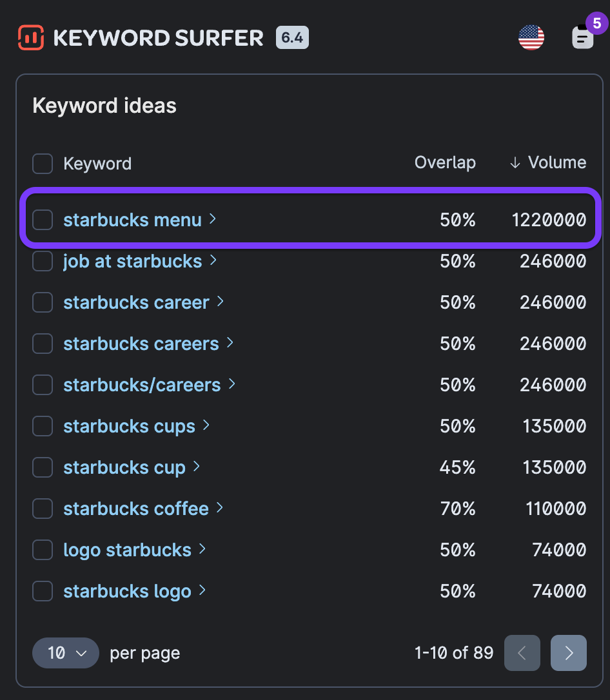
Task: Open the starbucks careers keyword link
Action: tap(141, 344)
